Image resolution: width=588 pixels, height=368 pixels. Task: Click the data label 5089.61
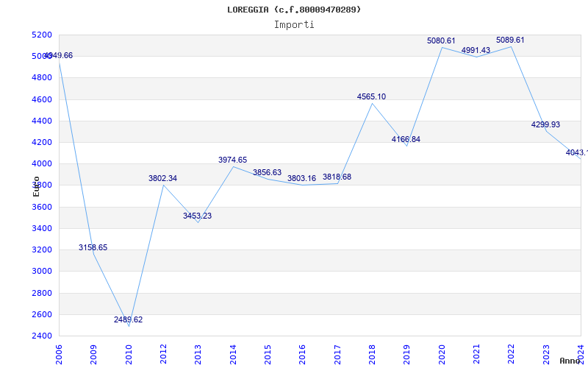[x=510, y=40]
